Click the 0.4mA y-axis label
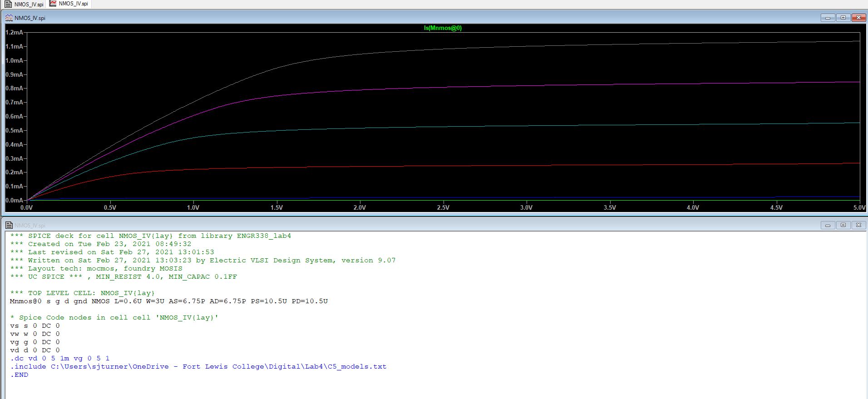Screen dimensions: 868x399 click(x=14, y=144)
